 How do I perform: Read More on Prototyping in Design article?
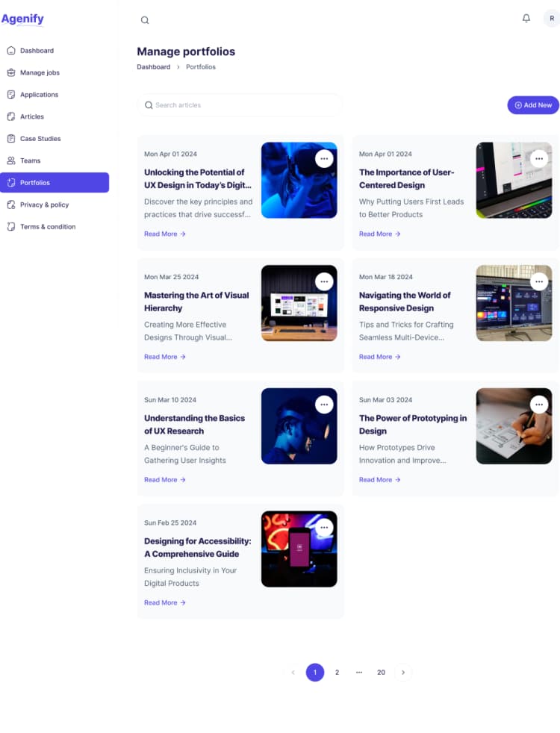click(379, 480)
